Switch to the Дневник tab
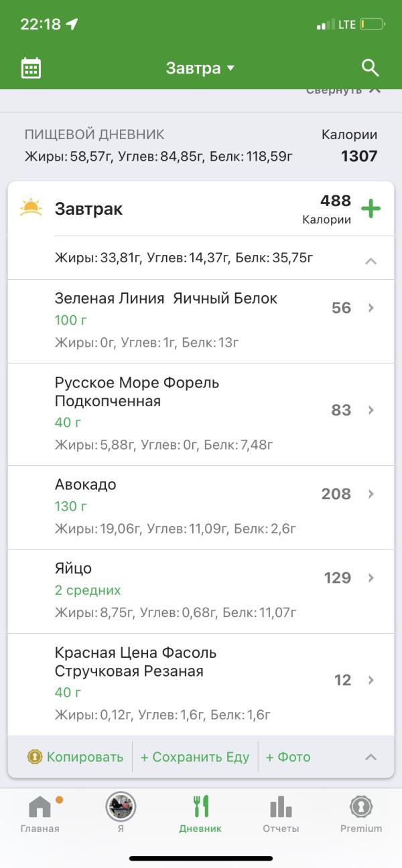The image size is (402, 868). coord(200,814)
